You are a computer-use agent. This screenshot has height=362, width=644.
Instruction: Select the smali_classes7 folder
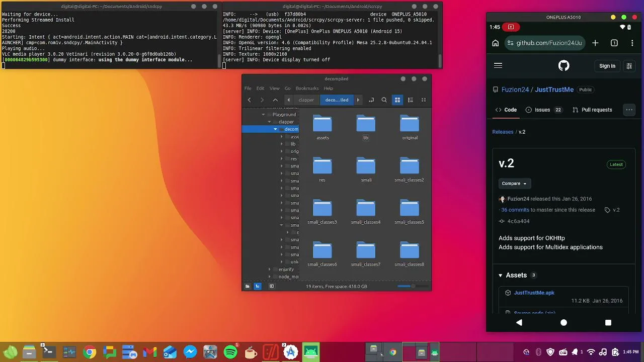tap(366, 254)
